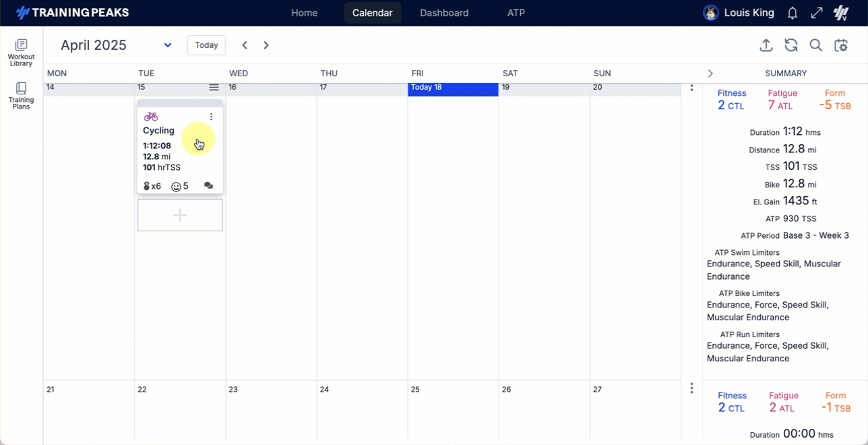Screen dimensions: 868x445
Task: Go to the ATP tab
Action: click(516, 13)
